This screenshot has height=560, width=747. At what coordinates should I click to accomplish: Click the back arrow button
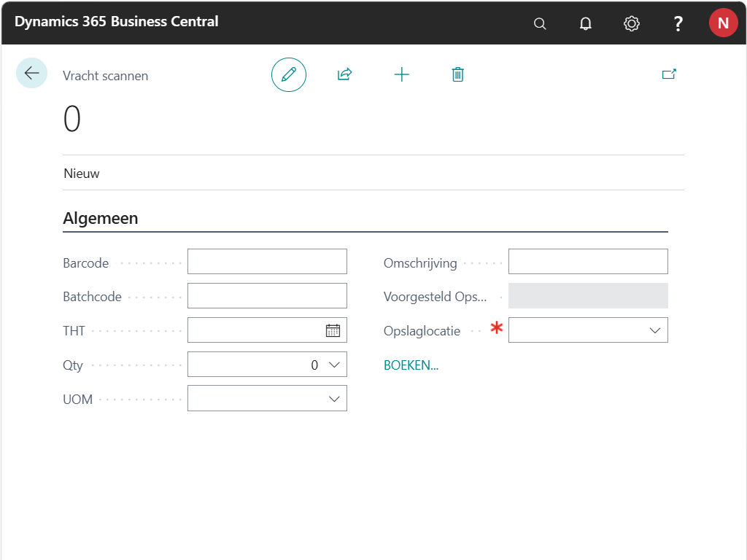[31, 73]
